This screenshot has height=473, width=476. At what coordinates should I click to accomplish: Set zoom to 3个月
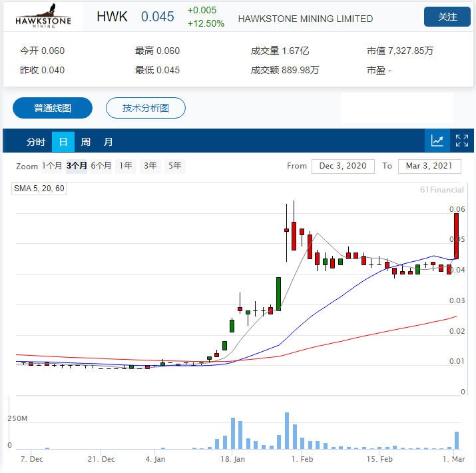[77, 166]
